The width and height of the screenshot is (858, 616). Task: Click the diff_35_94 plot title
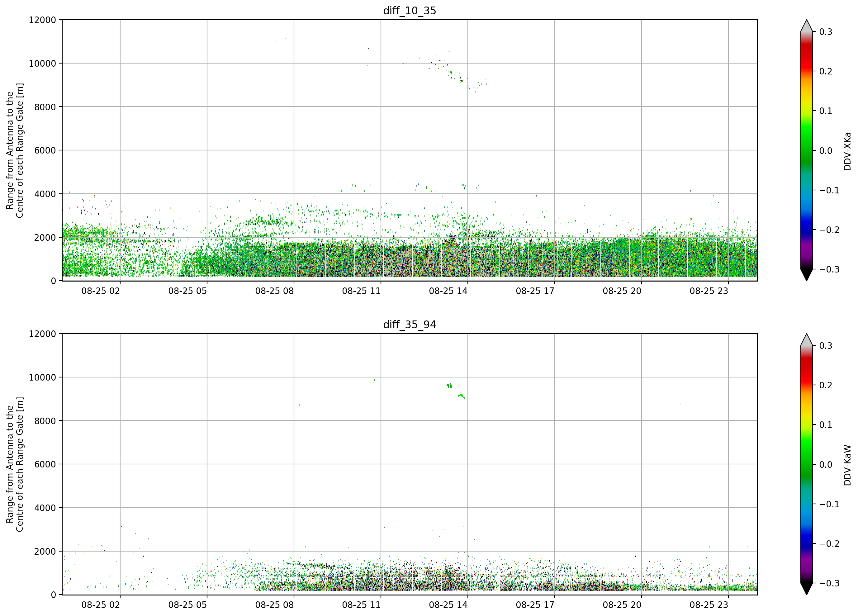[x=409, y=325]
